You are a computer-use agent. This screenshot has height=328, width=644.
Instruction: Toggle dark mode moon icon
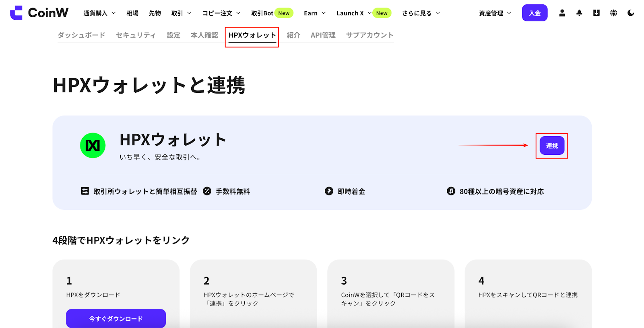[631, 13]
